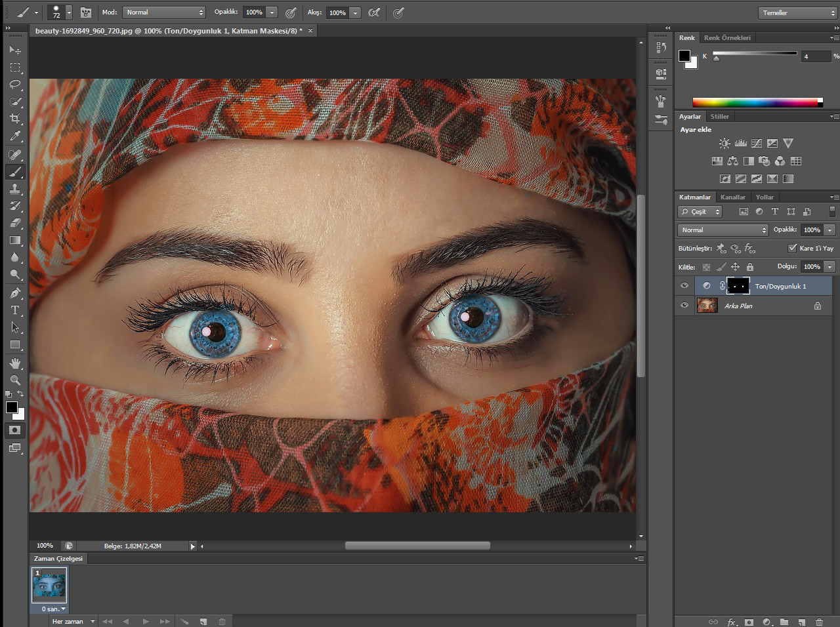
Task: Toggle the Kare 1'i Yay checkbox
Action: pyautogui.click(x=792, y=248)
